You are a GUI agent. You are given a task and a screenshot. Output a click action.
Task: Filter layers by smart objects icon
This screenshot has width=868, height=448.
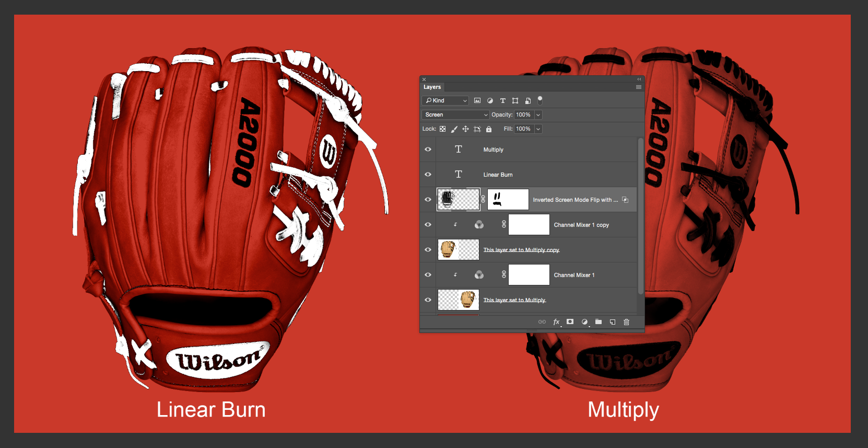point(527,100)
